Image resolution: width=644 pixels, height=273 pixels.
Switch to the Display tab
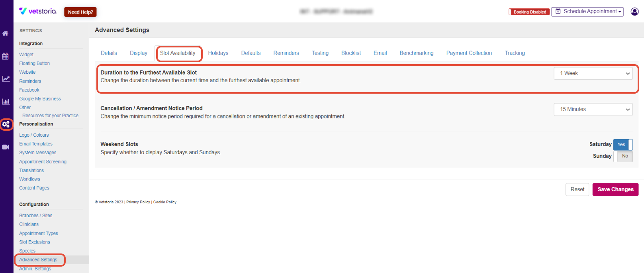139,53
